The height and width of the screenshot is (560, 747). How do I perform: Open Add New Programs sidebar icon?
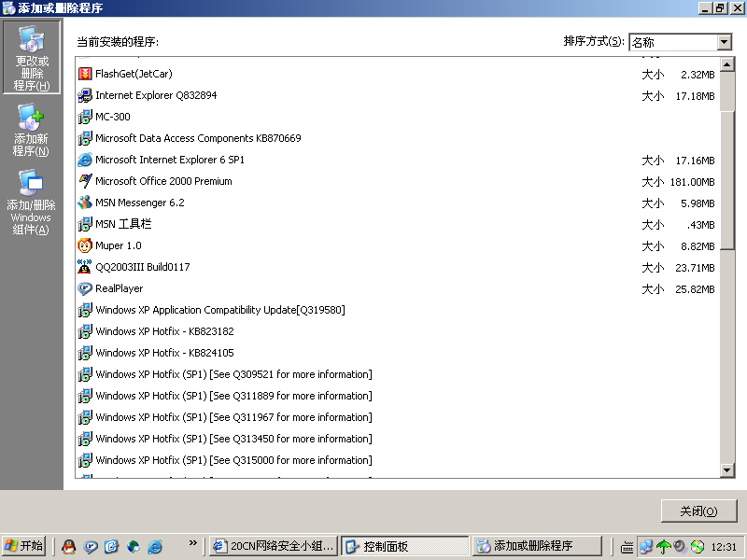point(32,130)
